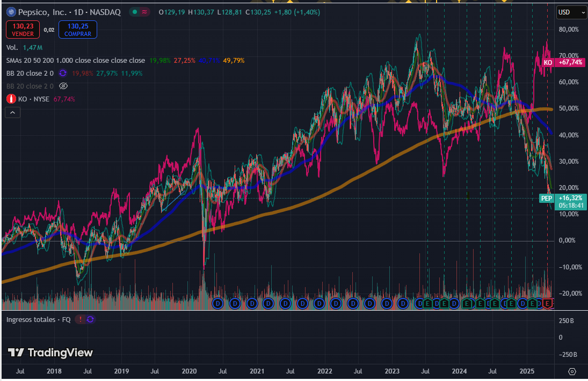Click the Pepsico globe logo icon
The width and height of the screenshot is (588, 381).
(11, 12)
